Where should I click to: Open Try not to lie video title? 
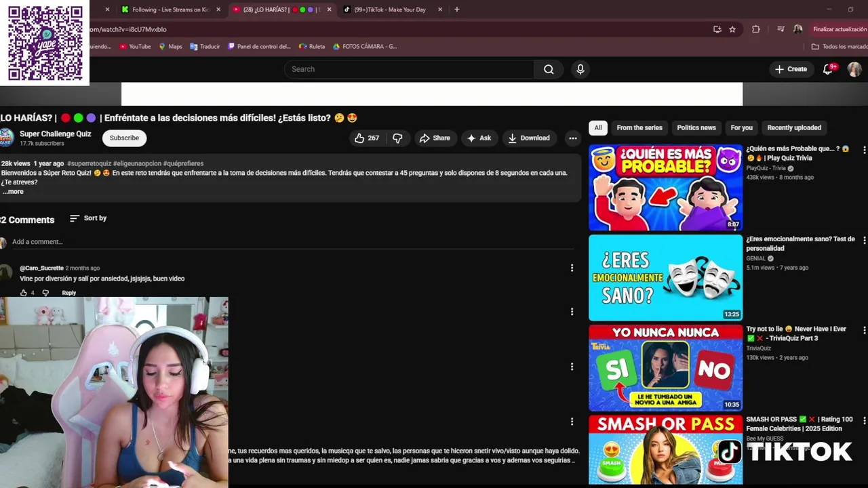(796, 333)
